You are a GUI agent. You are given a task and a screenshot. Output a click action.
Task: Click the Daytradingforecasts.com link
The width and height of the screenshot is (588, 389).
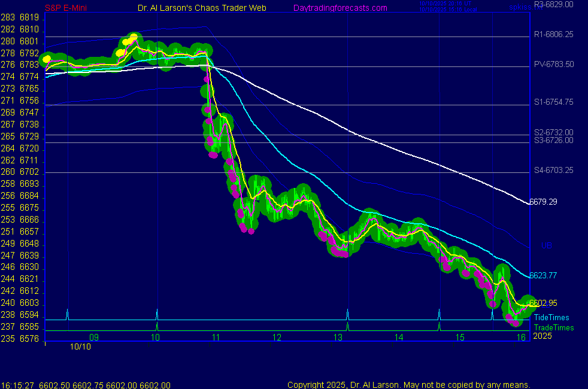(x=340, y=8)
